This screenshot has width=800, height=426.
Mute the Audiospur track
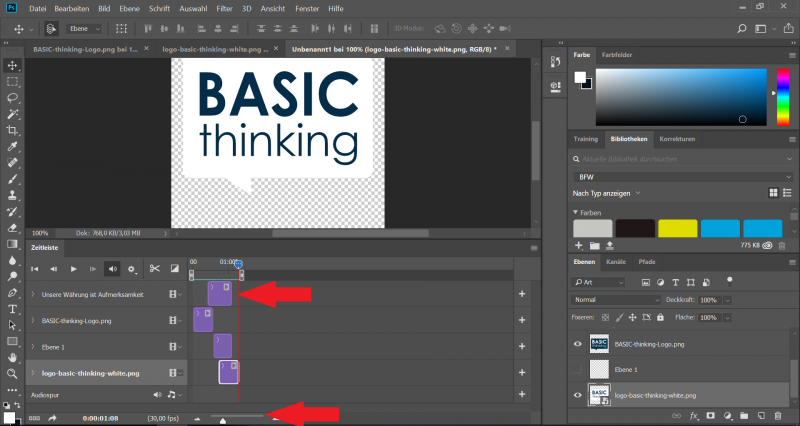157,394
